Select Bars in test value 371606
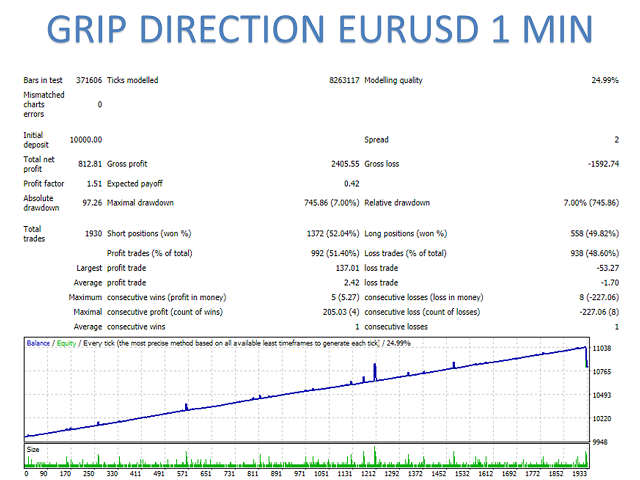 tap(89, 80)
